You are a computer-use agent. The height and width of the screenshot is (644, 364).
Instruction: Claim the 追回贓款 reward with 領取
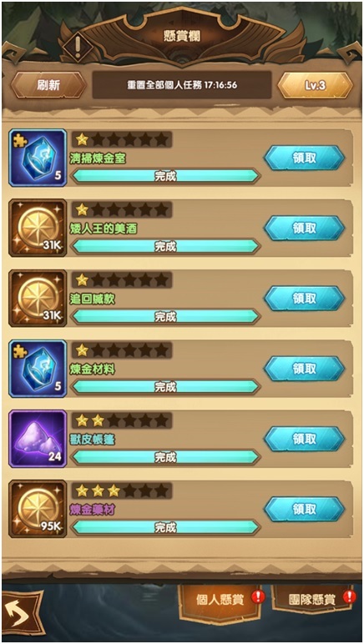click(x=305, y=298)
